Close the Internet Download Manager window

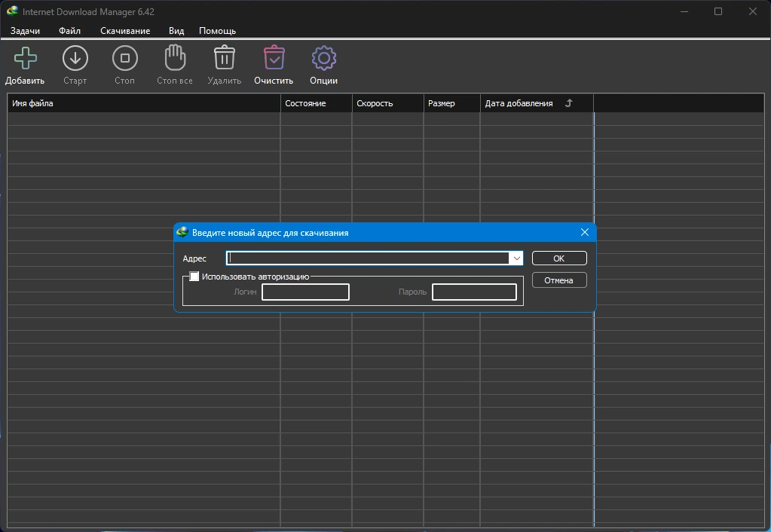point(752,11)
